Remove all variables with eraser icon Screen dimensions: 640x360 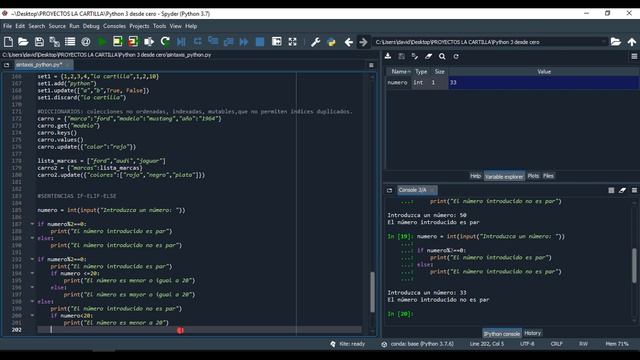click(x=428, y=56)
